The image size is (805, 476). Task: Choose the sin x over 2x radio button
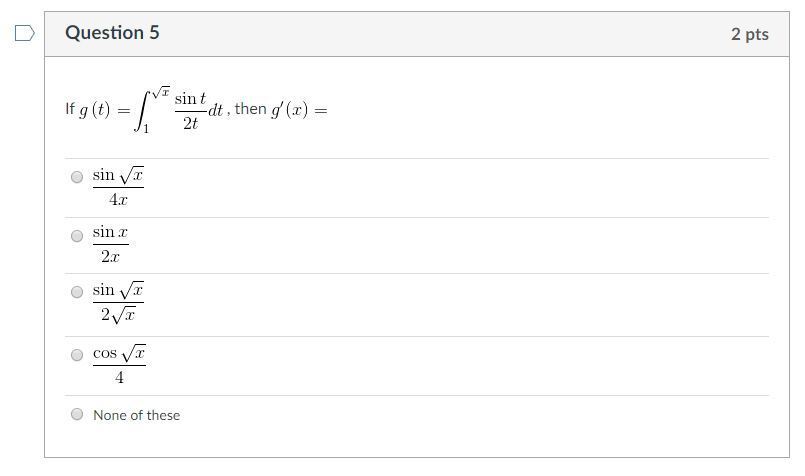77,237
